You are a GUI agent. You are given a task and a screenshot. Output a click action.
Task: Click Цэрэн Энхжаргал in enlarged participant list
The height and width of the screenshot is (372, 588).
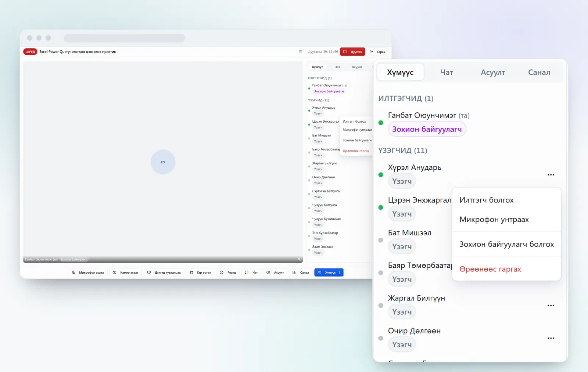tap(419, 200)
